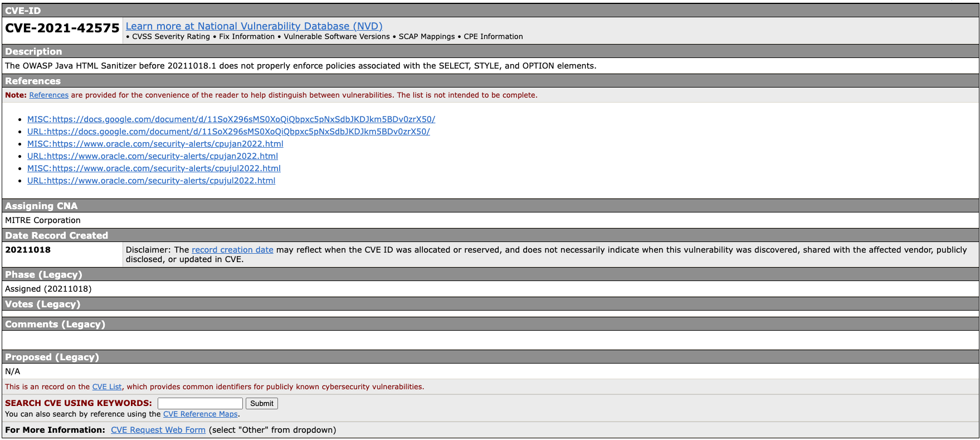Open the MISC Google Docs reference link
Viewport: 980px width, 440px height.
pos(231,119)
